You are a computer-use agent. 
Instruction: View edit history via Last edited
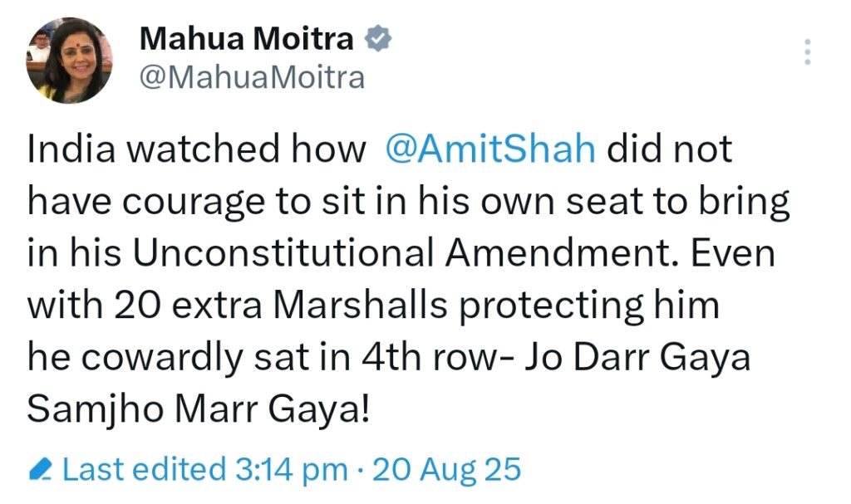coord(143,470)
